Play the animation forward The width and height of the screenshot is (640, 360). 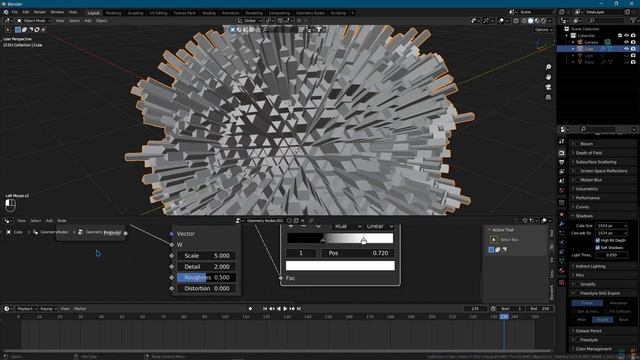pyautogui.click(x=285, y=309)
